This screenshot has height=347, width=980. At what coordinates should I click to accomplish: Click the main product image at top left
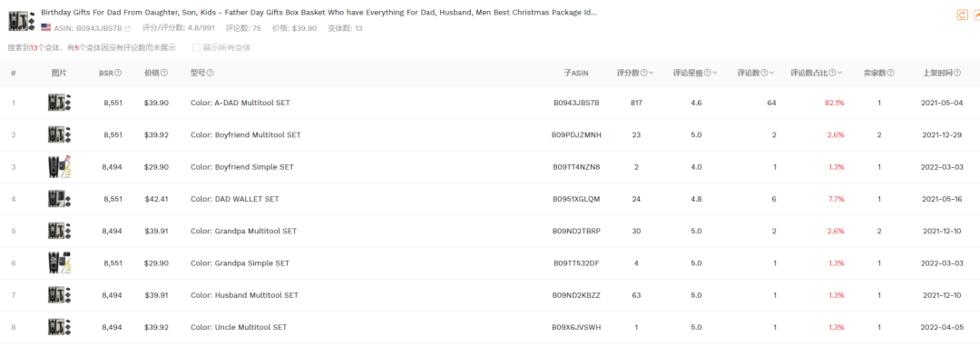(x=21, y=21)
